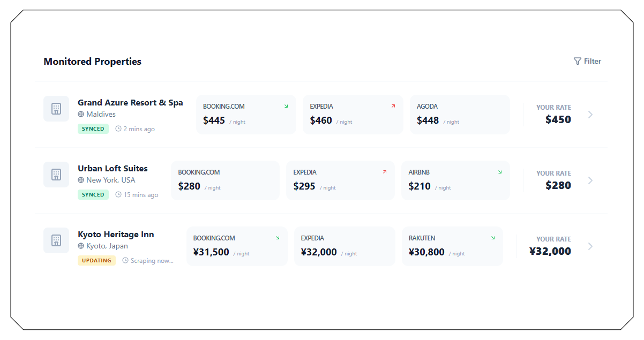Image resolution: width=644 pixels, height=340 pixels.
Task: Click the Filter funnel icon
Action: pos(577,61)
